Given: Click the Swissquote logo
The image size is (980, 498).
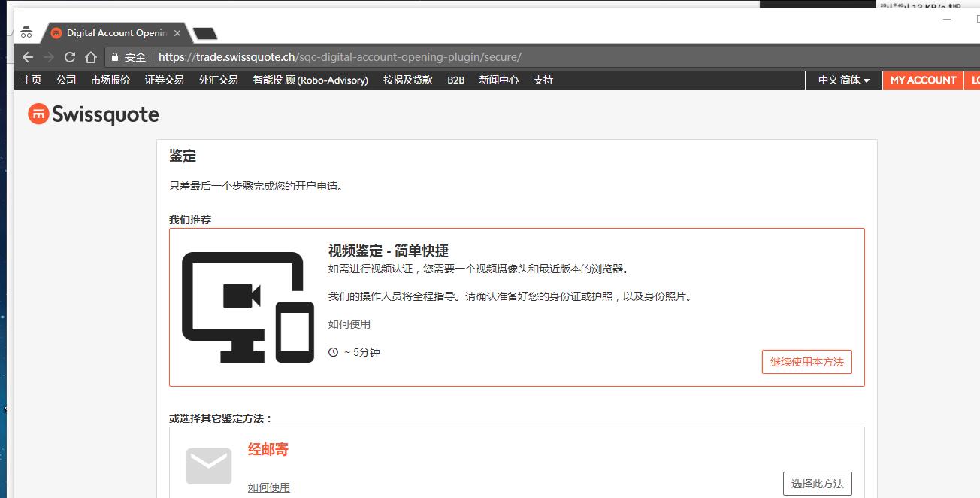Looking at the screenshot, I should (x=93, y=114).
